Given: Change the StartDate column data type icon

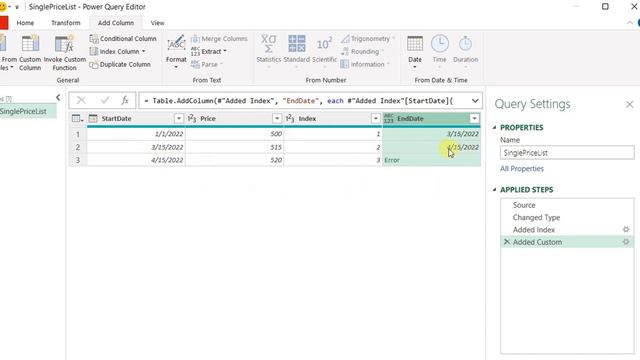Looking at the screenshot, I should point(93,118).
